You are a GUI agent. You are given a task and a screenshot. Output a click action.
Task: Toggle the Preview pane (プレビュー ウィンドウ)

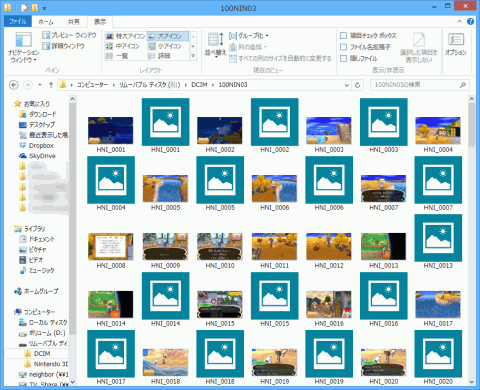tap(69, 35)
